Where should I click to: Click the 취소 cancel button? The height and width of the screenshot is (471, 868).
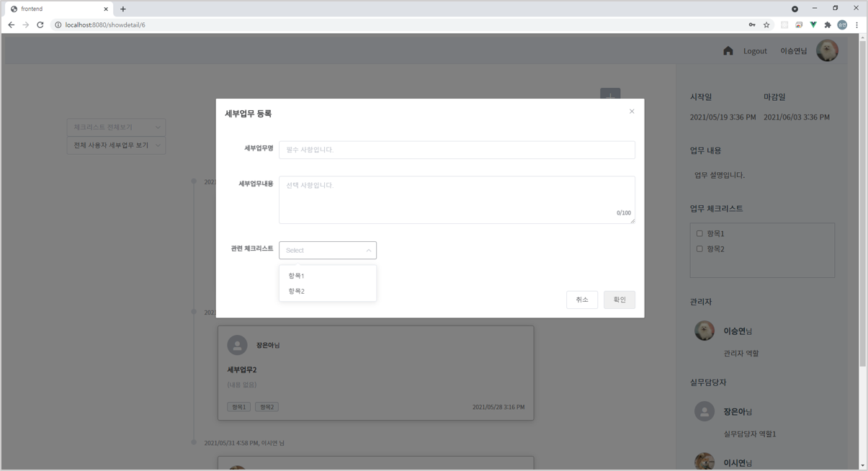582,300
